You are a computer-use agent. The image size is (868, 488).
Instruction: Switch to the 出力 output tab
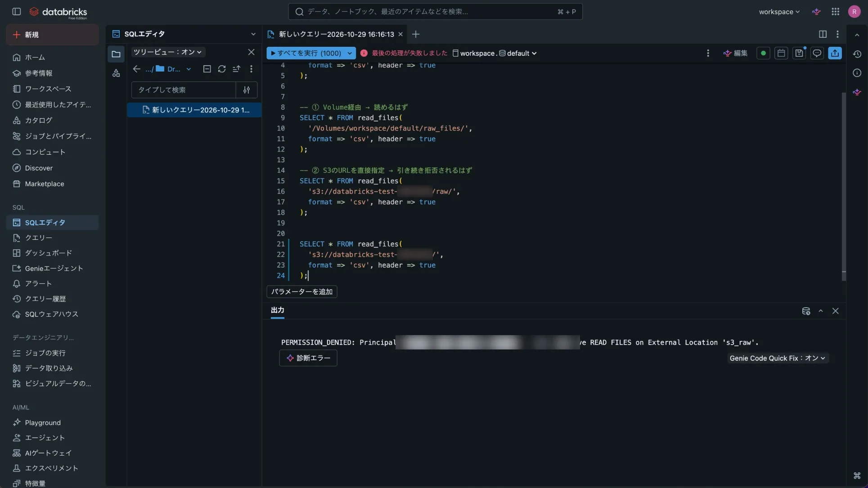[x=277, y=310]
